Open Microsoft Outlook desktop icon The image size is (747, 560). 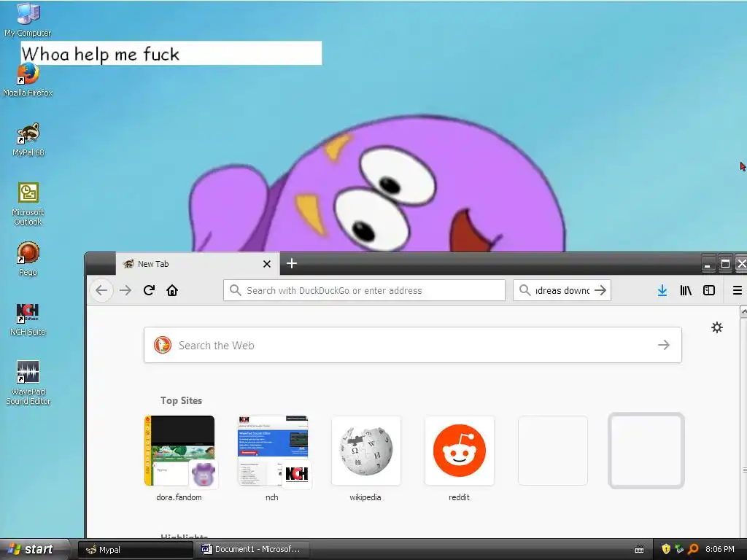coord(28,204)
